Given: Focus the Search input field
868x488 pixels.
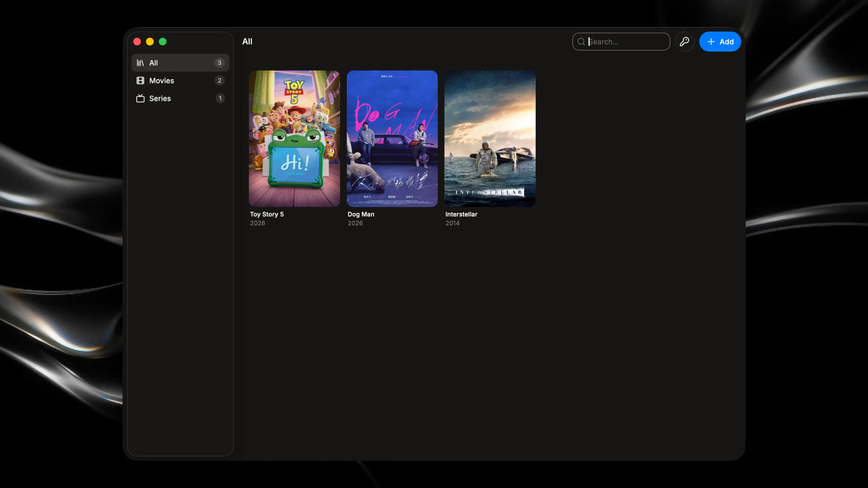Looking at the screenshot, I should tap(621, 42).
